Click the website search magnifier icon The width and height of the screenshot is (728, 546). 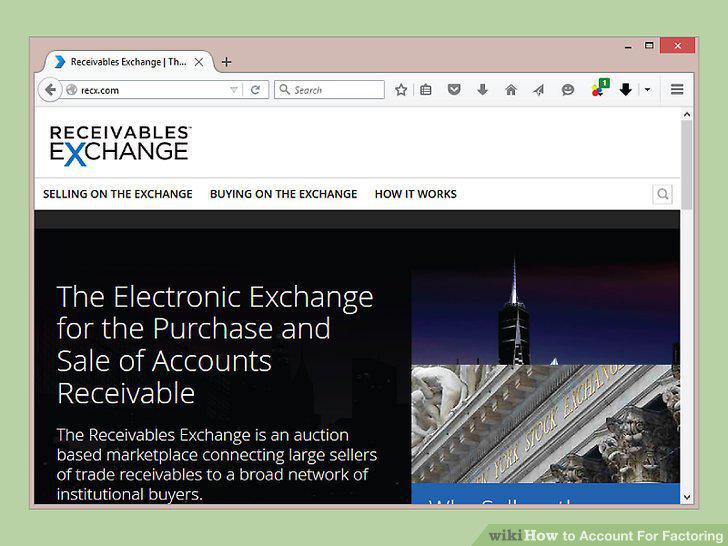(663, 194)
